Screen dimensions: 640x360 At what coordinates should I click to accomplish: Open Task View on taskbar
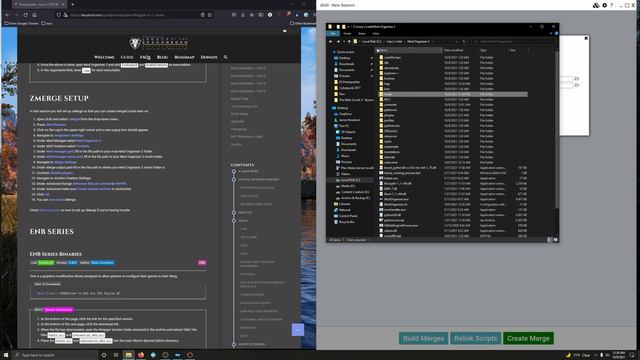click(x=116, y=355)
